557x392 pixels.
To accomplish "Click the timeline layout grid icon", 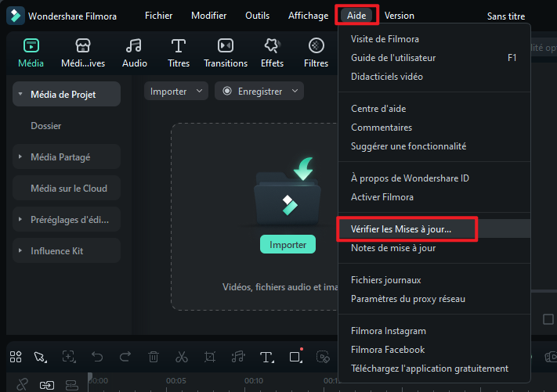I will (x=16, y=357).
